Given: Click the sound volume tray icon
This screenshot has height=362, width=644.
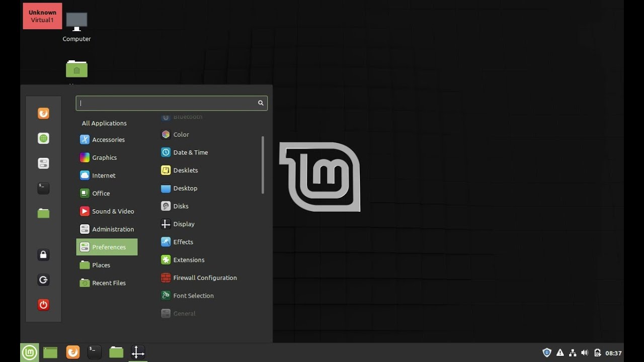Looking at the screenshot, I should [585, 353].
